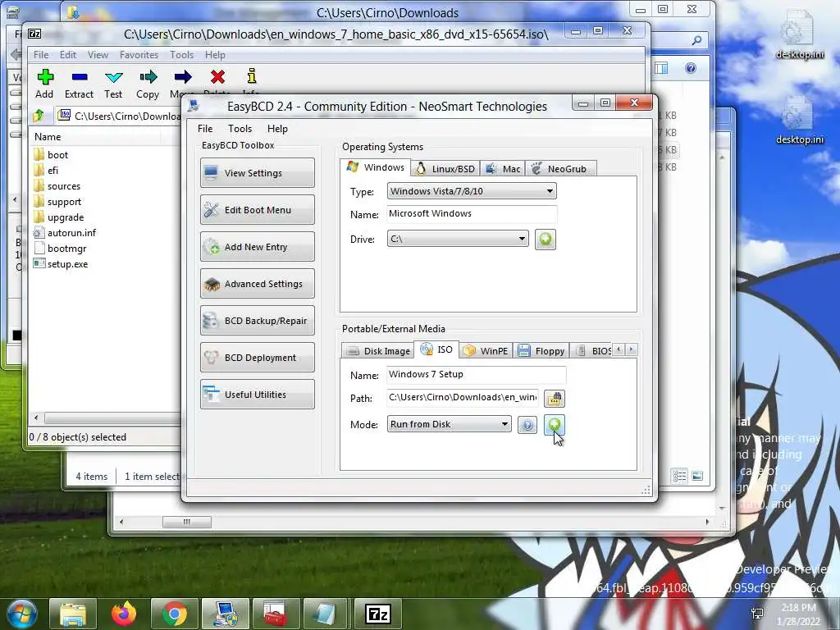Click the Move arrow icon in 7-Zip toolbar
Screen dimensions: 840x630
(x=183, y=77)
